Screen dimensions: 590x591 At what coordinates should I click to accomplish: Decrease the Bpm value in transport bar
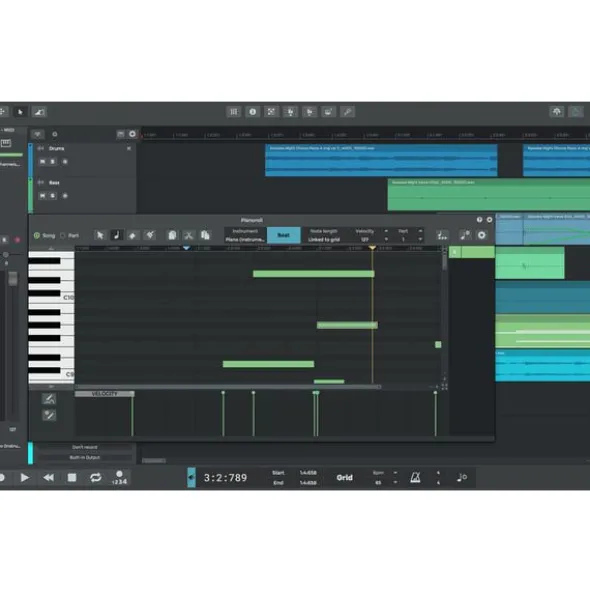tap(395, 482)
